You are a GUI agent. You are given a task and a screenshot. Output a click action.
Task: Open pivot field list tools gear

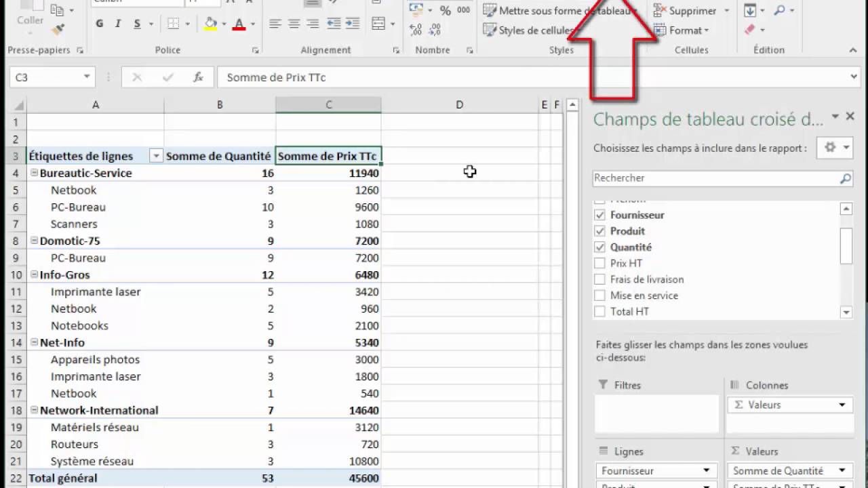(x=835, y=148)
